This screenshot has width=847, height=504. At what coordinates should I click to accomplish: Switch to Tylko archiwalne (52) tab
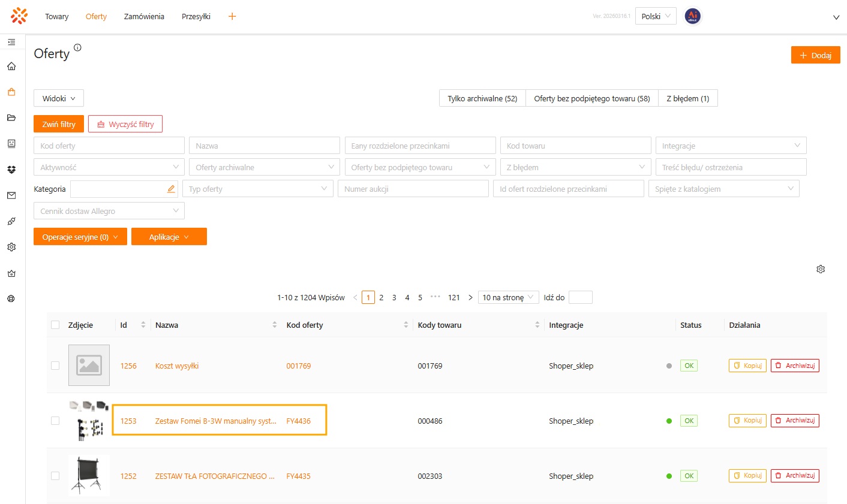[x=482, y=98]
